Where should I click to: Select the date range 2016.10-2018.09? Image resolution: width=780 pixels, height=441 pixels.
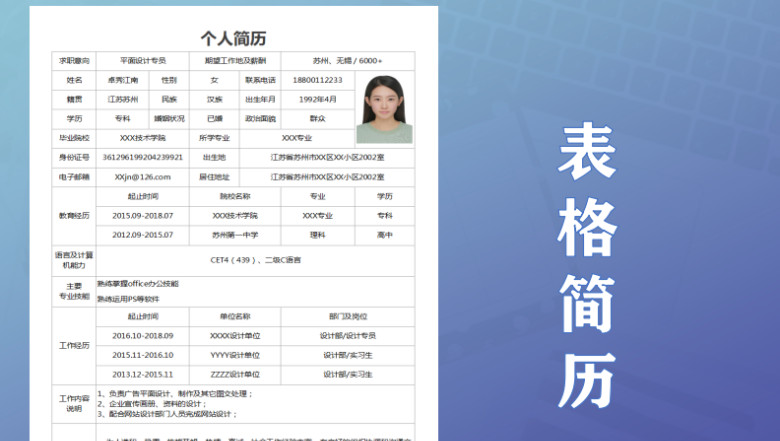click(x=143, y=336)
